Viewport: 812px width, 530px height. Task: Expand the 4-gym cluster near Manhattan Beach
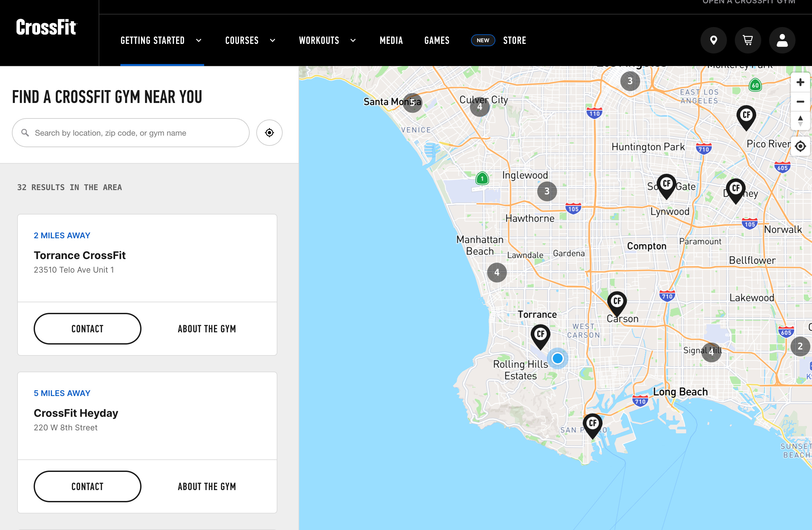(497, 272)
